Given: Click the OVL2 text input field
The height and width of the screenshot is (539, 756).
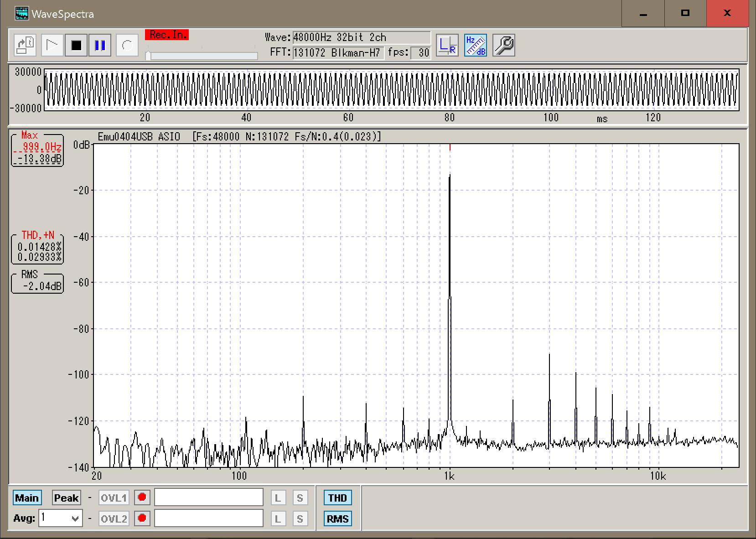Looking at the screenshot, I should [x=209, y=518].
